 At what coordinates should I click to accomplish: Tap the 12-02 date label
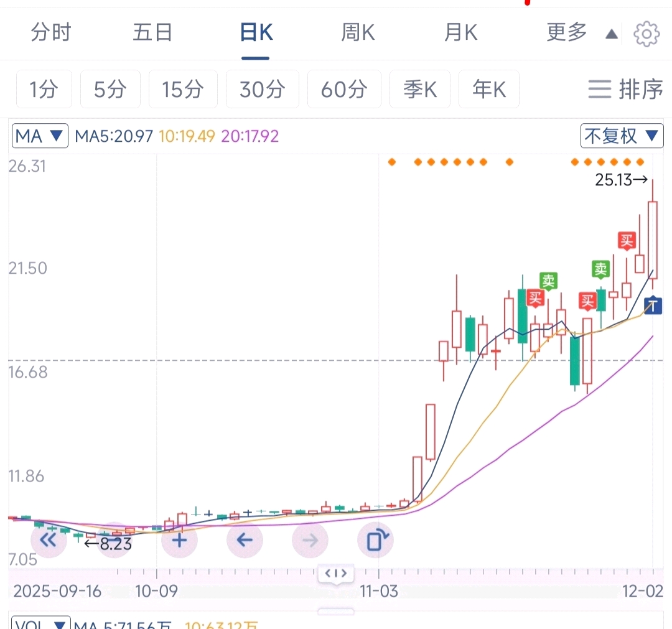point(642,591)
